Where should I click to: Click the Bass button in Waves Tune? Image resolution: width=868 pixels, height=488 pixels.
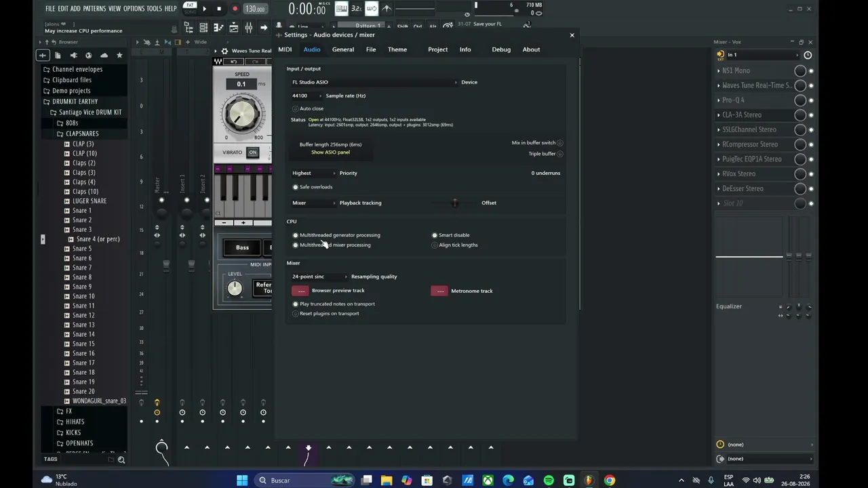[x=242, y=248]
